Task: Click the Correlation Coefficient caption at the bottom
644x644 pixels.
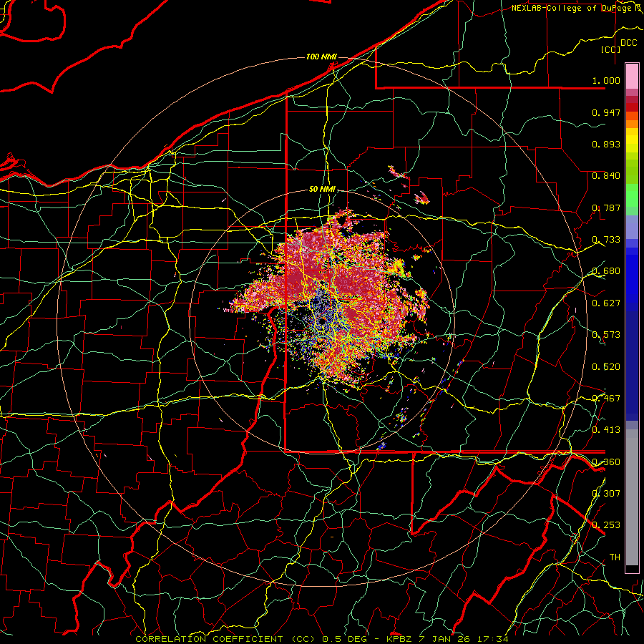Action: click(322, 639)
